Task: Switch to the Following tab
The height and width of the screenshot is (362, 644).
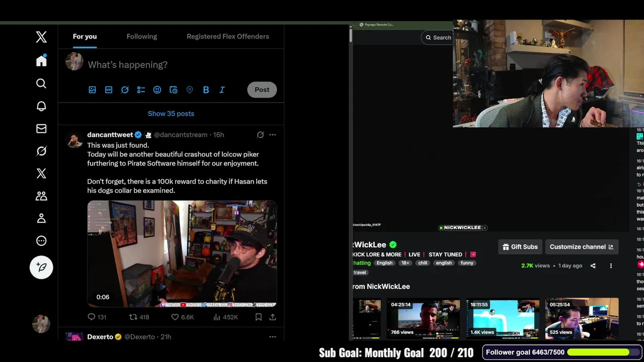Action: pos(142,36)
